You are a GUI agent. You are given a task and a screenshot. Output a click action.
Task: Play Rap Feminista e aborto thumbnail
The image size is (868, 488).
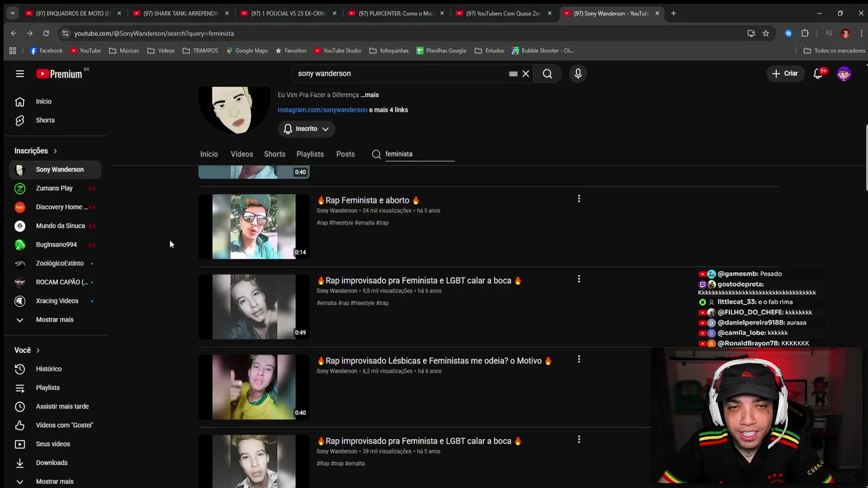point(254,226)
